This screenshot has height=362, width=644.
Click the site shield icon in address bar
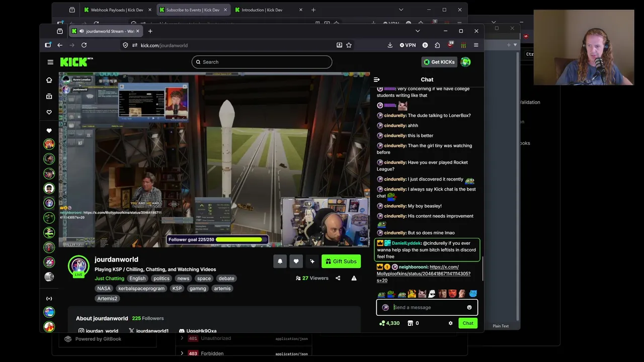[x=125, y=45]
